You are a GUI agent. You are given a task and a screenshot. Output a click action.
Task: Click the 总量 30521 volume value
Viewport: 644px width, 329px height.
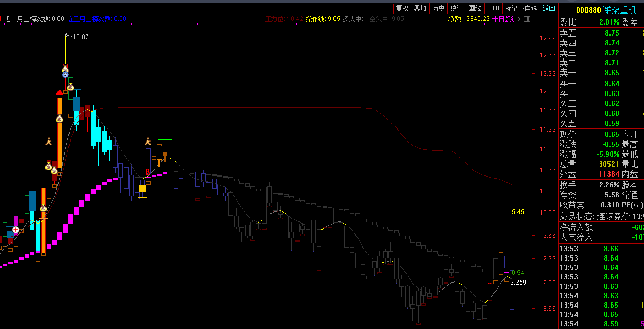[609, 164]
